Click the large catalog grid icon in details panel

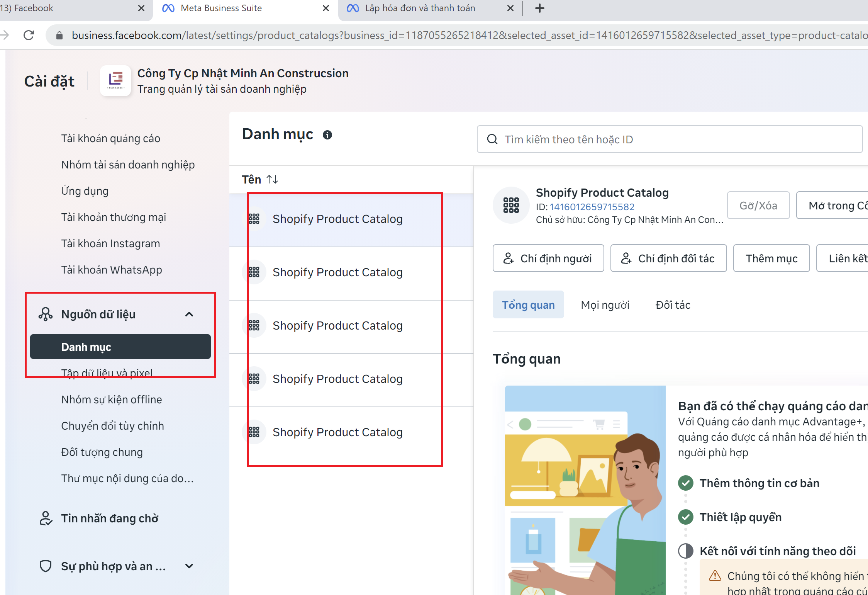coord(511,205)
